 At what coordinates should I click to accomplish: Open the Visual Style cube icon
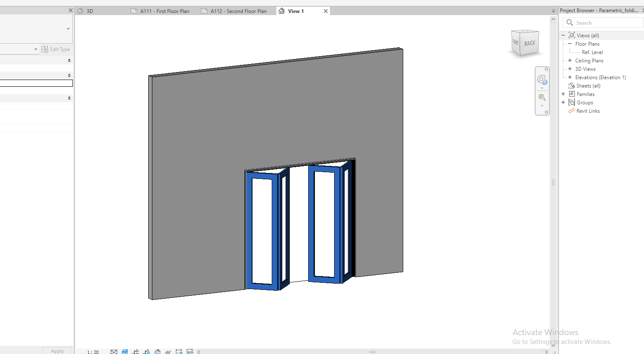125,352
